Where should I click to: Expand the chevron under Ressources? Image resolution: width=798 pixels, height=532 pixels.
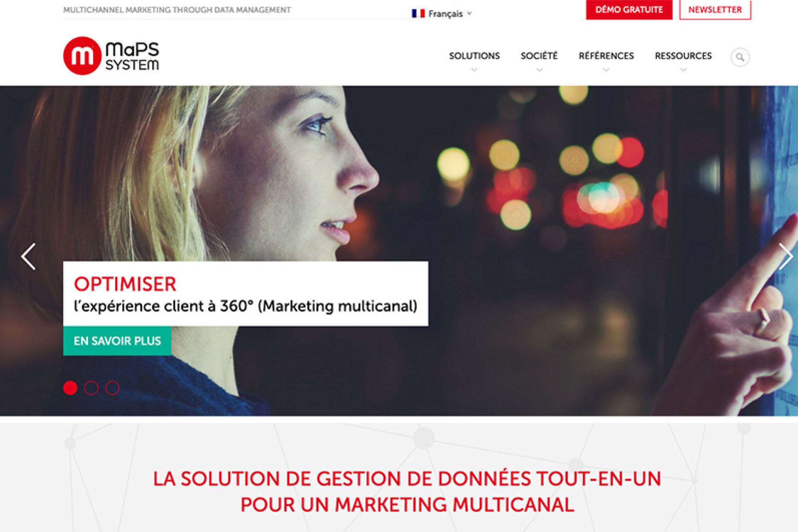click(x=683, y=70)
